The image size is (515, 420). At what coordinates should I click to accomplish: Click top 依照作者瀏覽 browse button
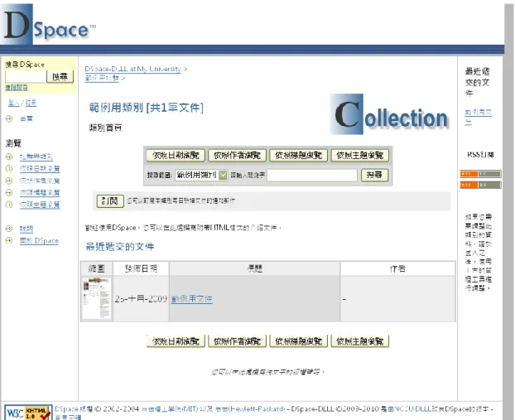coord(237,155)
